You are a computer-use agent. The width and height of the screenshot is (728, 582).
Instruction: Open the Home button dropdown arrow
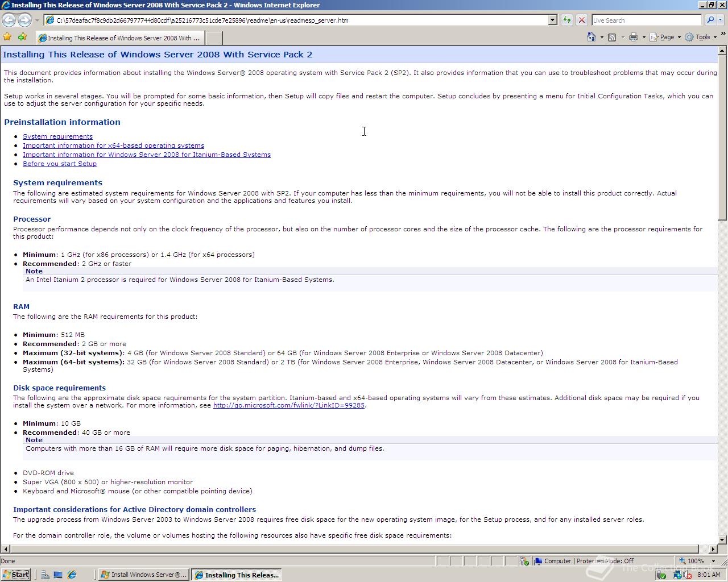point(602,37)
